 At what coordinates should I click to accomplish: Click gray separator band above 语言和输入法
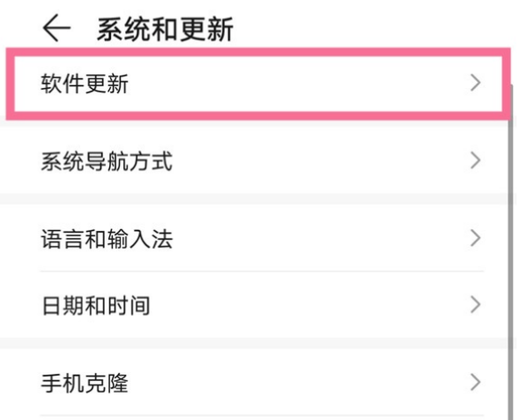(x=254, y=199)
